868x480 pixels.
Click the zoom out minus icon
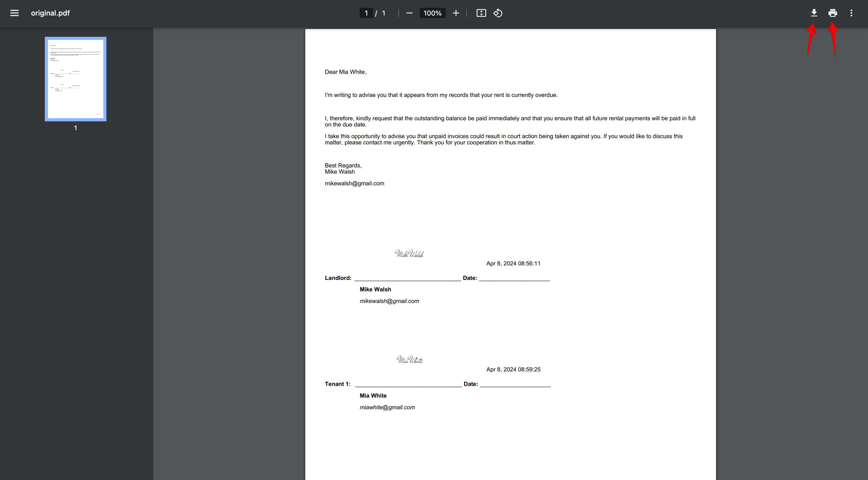pos(409,13)
